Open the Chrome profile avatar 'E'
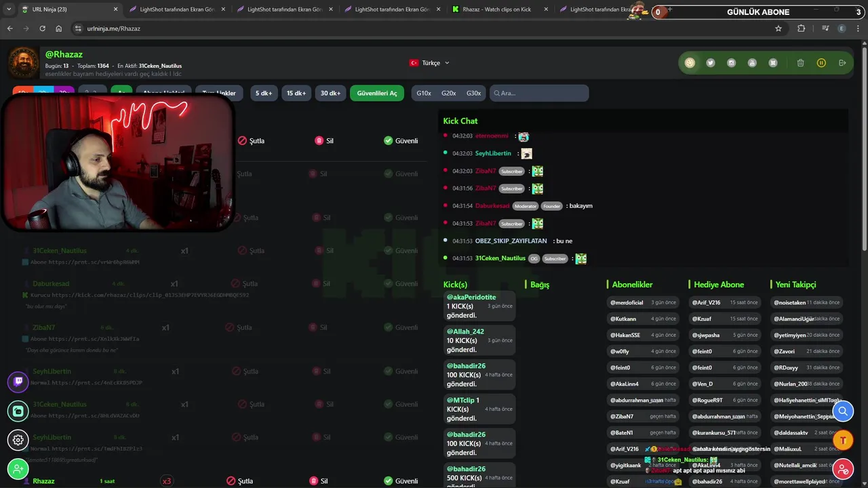 click(x=842, y=28)
